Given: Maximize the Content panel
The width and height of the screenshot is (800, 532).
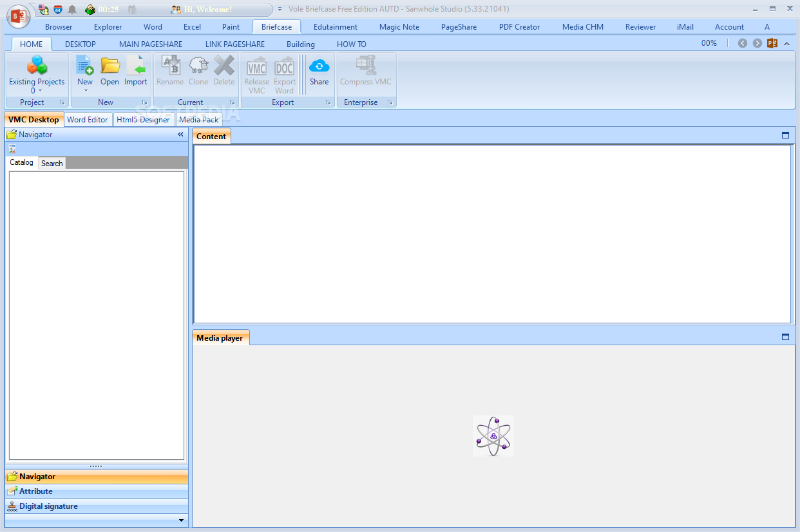Looking at the screenshot, I should [x=785, y=135].
